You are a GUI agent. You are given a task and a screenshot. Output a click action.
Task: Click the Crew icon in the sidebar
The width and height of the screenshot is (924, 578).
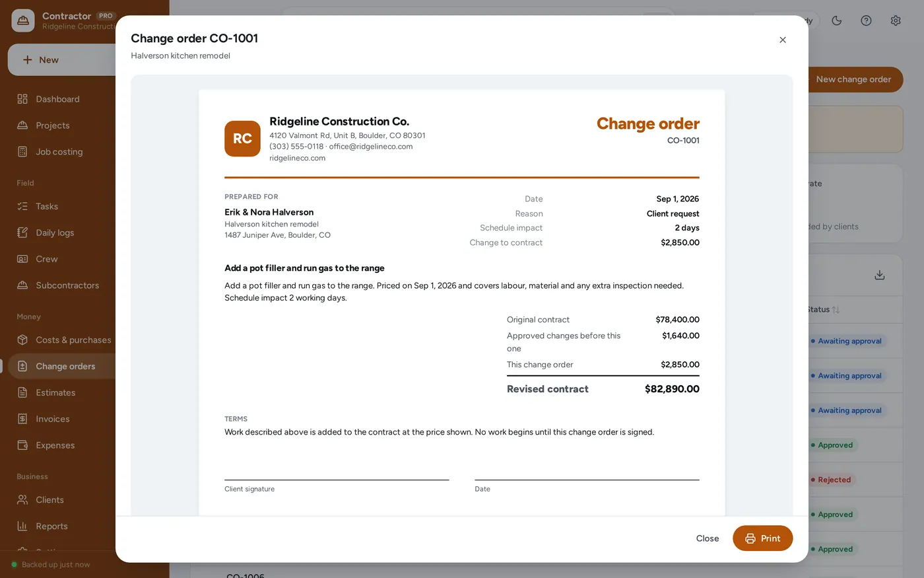pos(22,259)
